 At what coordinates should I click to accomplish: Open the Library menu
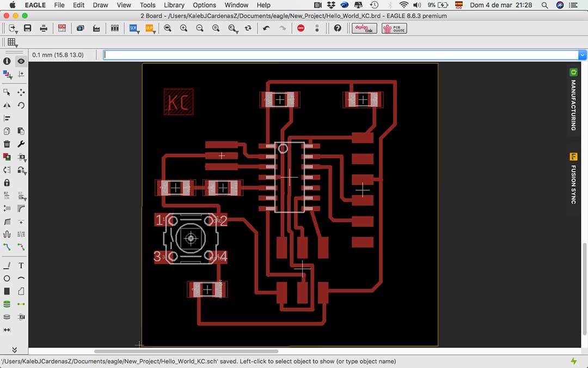click(x=174, y=5)
